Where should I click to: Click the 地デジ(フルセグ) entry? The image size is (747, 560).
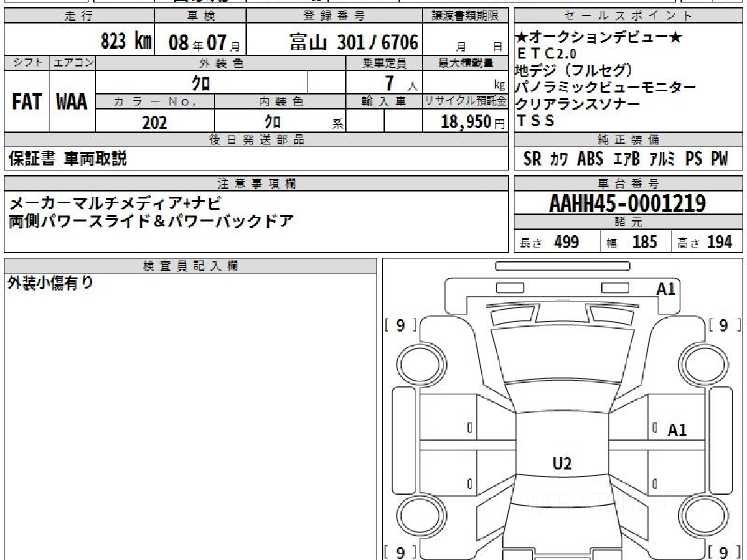pos(575,70)
